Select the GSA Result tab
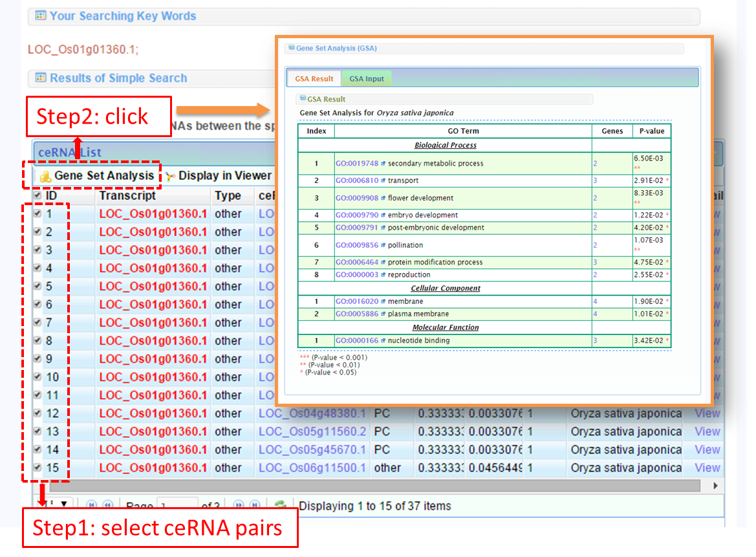Screen dimensions: 756x557 pos(314,79)
